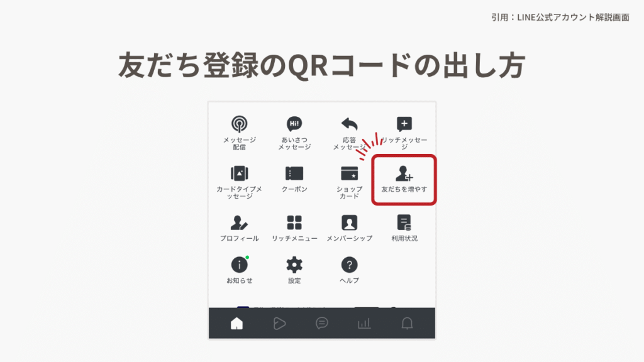Open the メンバーシップ membership icon
This screenshot has width=644, height=362.
[349, 222]
